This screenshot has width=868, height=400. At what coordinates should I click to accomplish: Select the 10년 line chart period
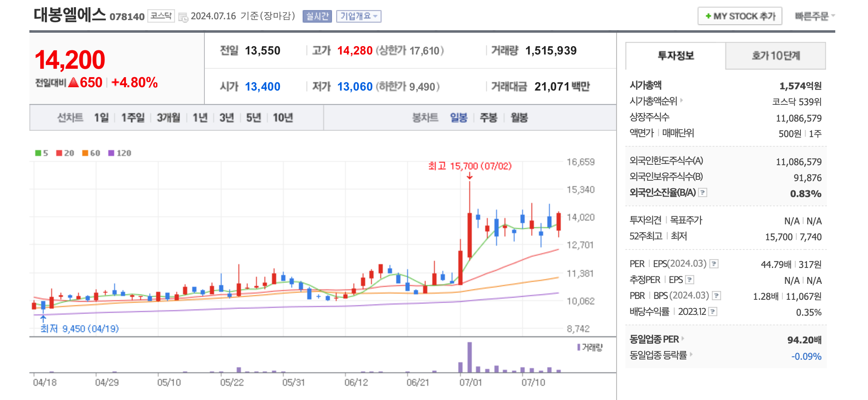[x=283, y=118]
